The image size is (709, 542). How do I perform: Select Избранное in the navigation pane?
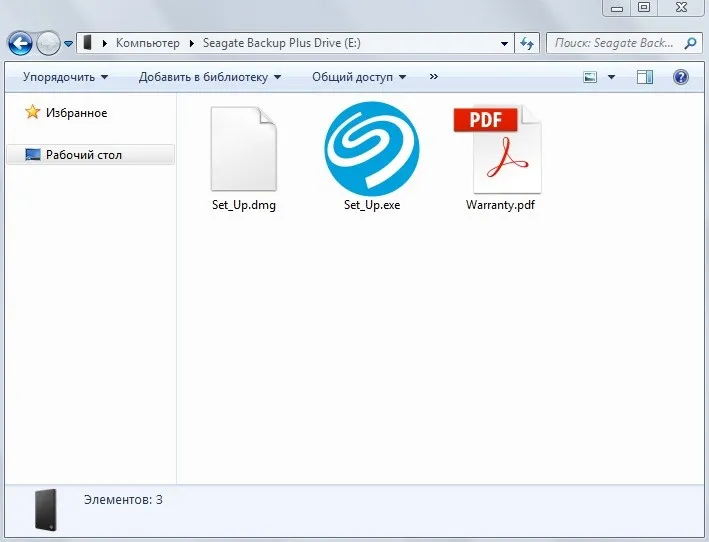coord(76,113)
